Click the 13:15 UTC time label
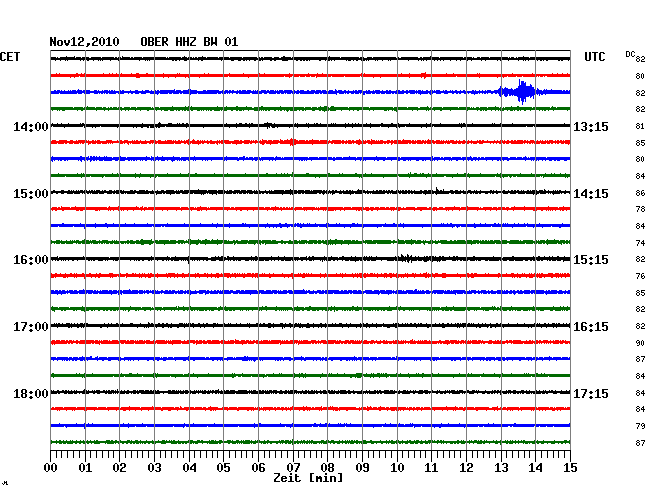 coord(591,126)
